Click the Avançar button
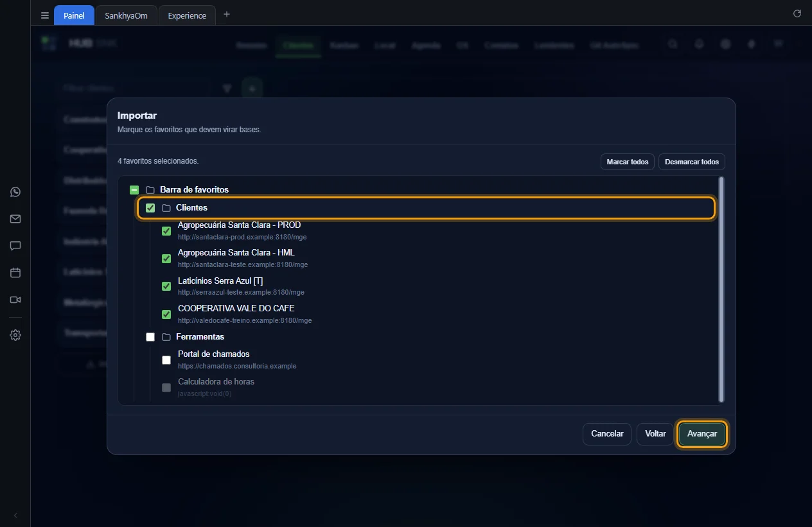This screenshot has width=812, height=527. coord(702,434)
